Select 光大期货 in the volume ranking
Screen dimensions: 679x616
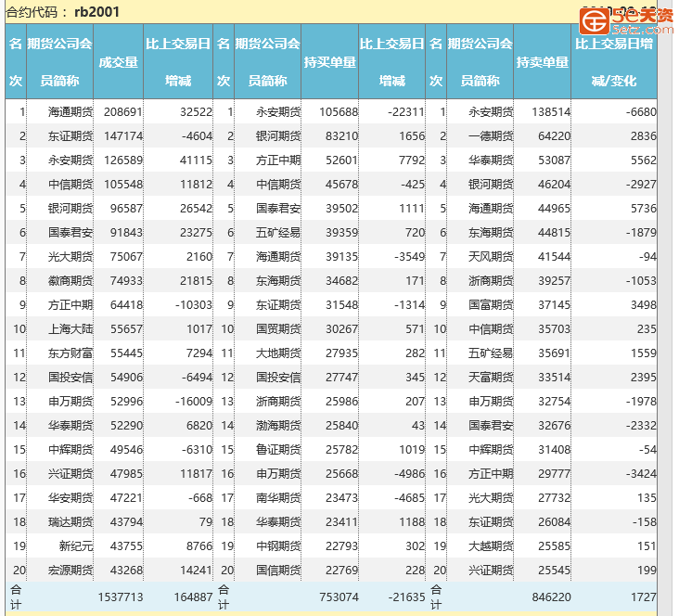[70, 257]
